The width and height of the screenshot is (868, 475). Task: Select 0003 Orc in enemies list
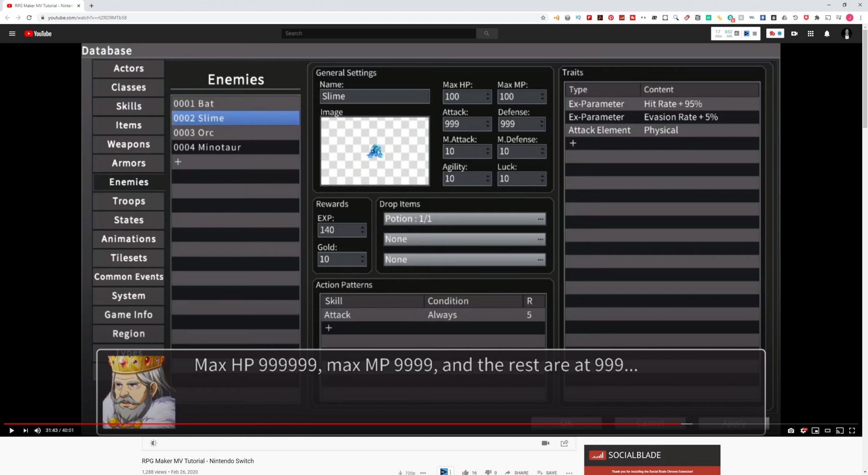235,132
